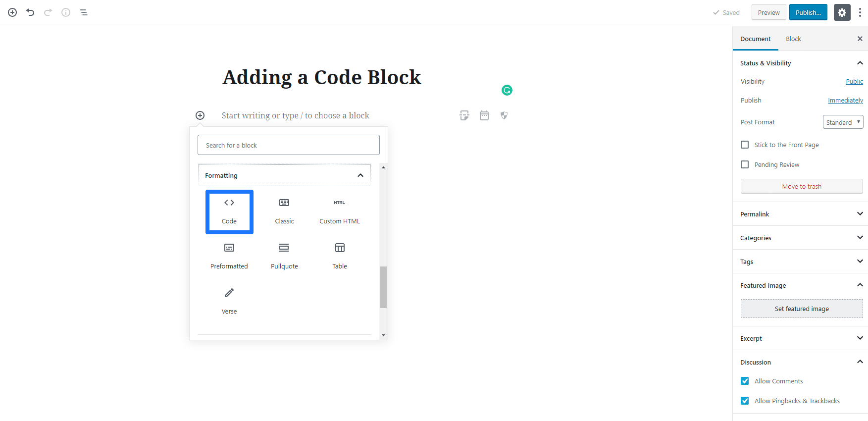Screen dimensions: 868x421
Task: Open the settings gear panel
Action: 842,12
